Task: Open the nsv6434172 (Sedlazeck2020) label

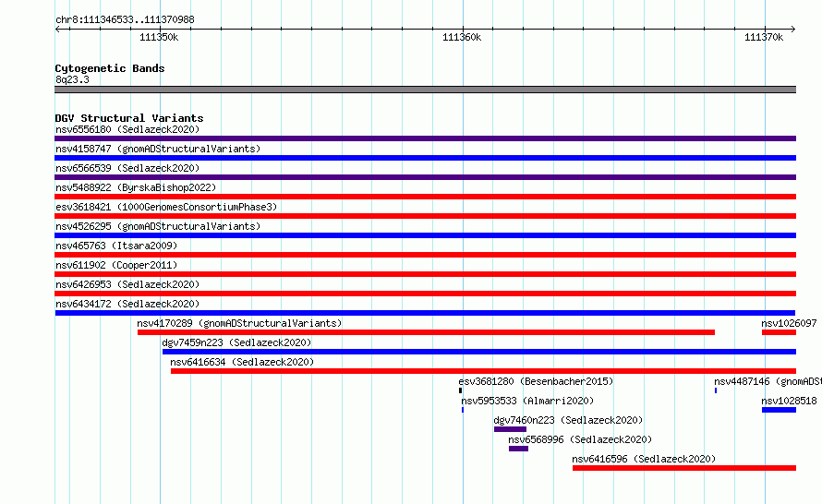Action: (x=127, y=304)
